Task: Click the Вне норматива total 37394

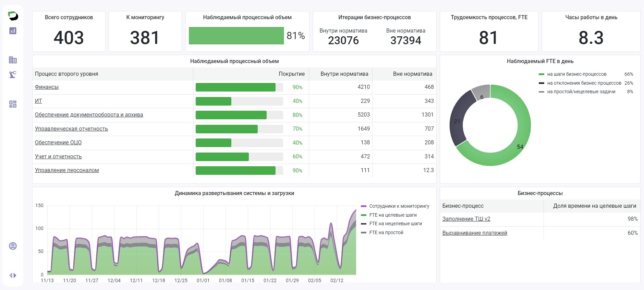Action: tap(406, 40)
